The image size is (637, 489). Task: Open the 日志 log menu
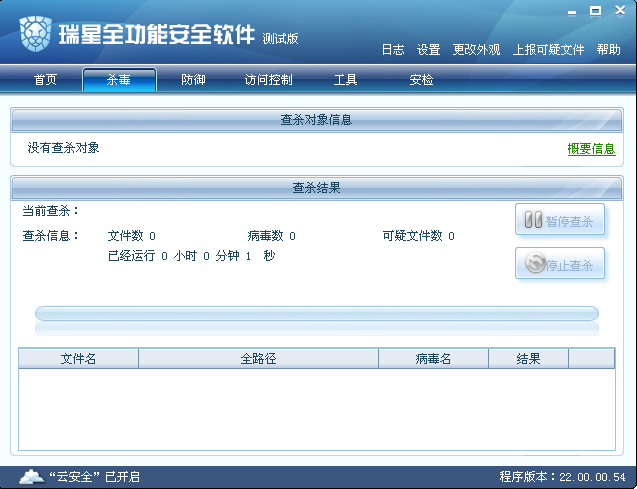[393, 50]
